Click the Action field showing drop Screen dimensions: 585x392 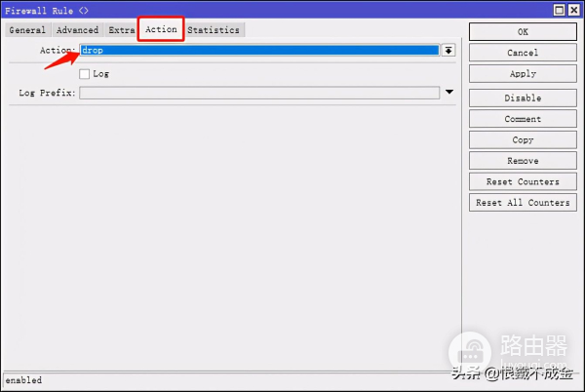(x=259, y=51)
